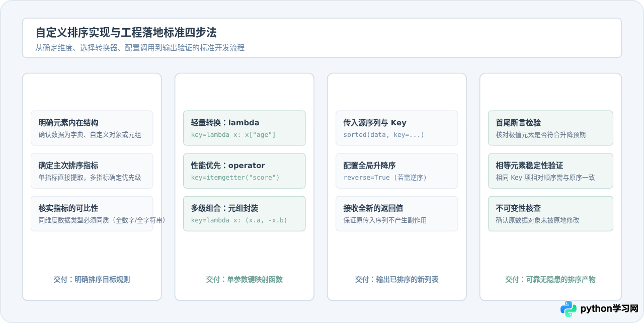Select the 相等元素稳定性验证 card title
The width and height of the screenshot is (644, 323).
pyautogui.click(x=529, y=166)
